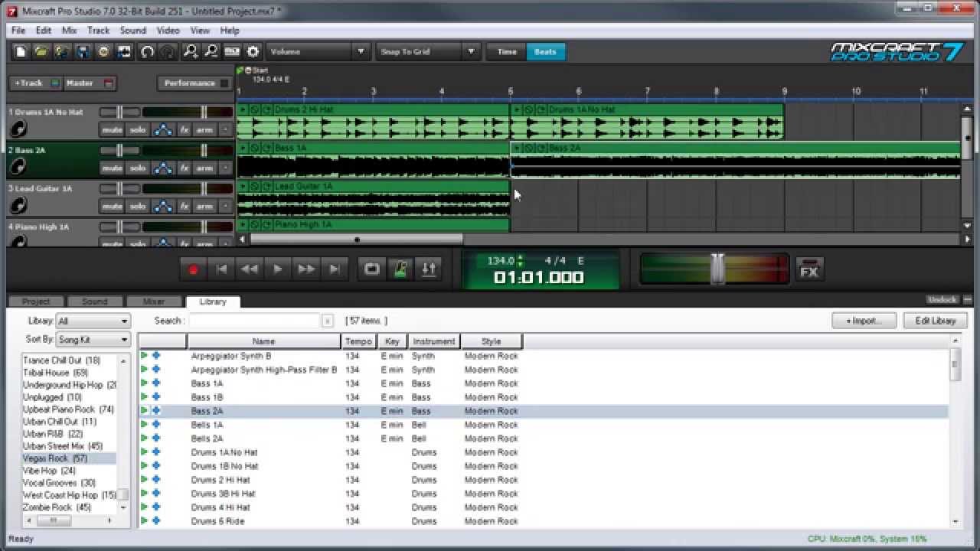Screen dimensions: 980x551
Task: Open arm options arrow on Drums track
Action: [224, 129]
